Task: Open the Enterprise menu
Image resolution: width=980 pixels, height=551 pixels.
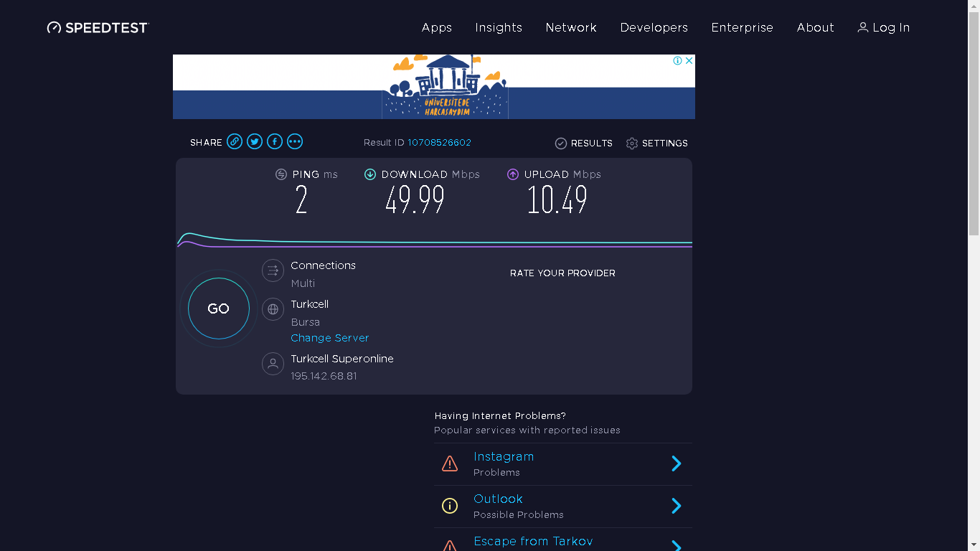Action: click(x=743, y=27)
